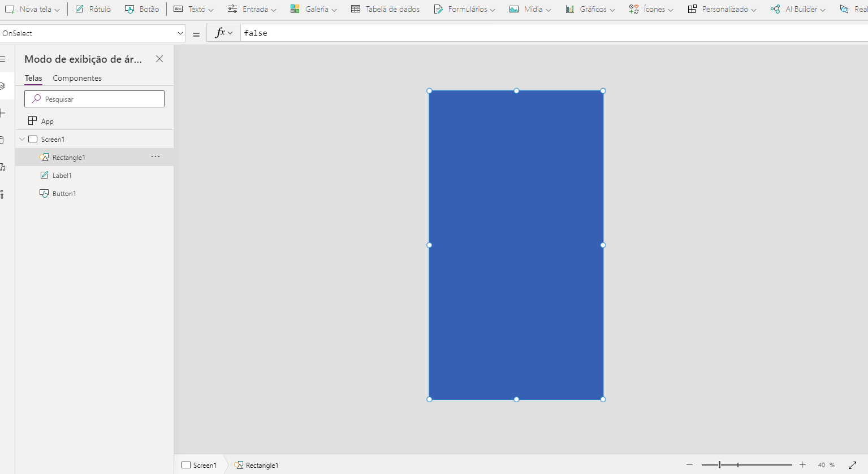Click the AI Builder icon
This screenshot has height=474, width=868.
tap(775, 9)
